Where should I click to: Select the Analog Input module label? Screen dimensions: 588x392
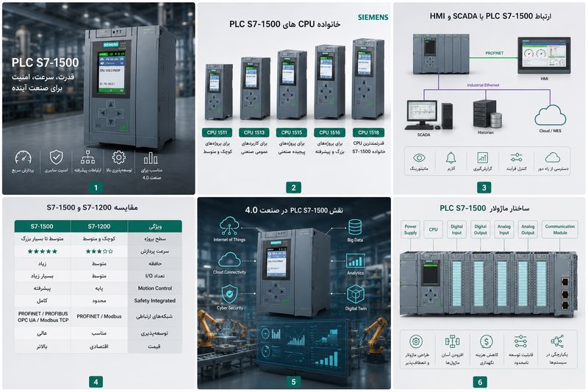pyautogui.click(x=504, y=229)
